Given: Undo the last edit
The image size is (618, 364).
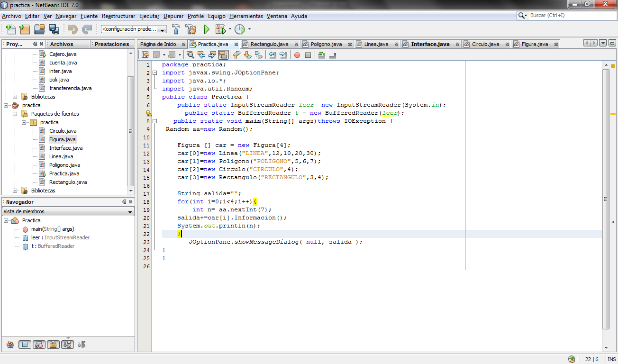Looking at the screenshot, I should (x=72, y=29).
